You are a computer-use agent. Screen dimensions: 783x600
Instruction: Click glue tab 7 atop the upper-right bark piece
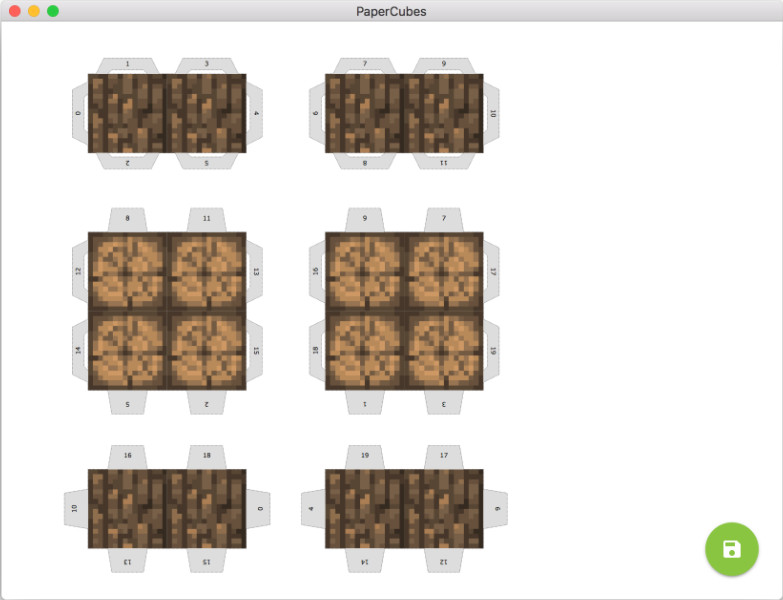[365, 65]
